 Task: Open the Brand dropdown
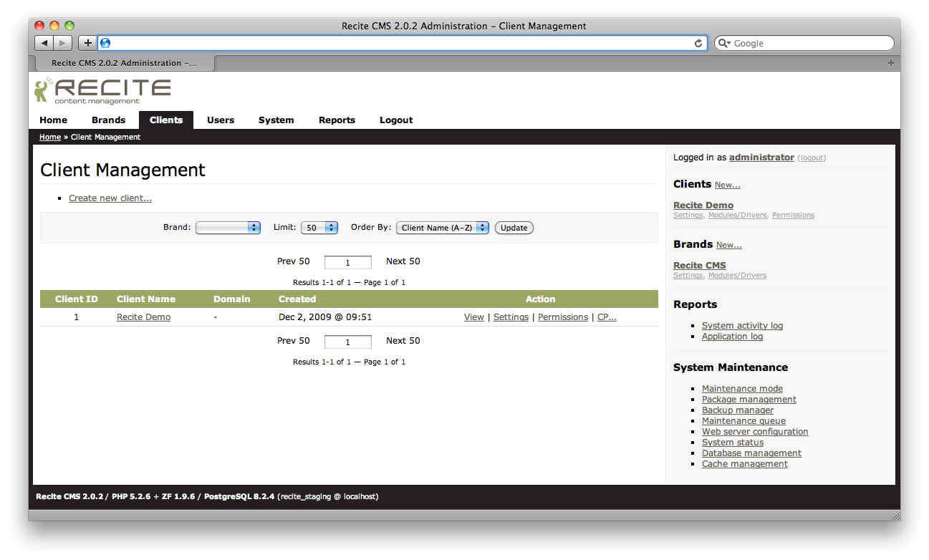click(x=228, y=228)
